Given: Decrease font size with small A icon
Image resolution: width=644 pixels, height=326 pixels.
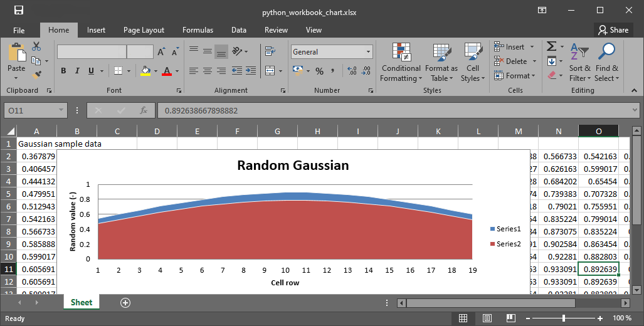Looking at the screenshot, I should point(175,52).
